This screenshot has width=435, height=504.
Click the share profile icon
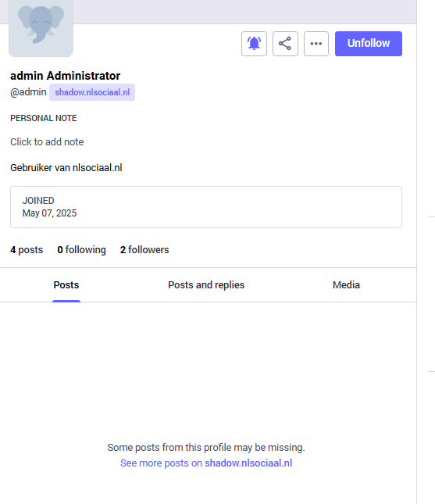point(285,44)
